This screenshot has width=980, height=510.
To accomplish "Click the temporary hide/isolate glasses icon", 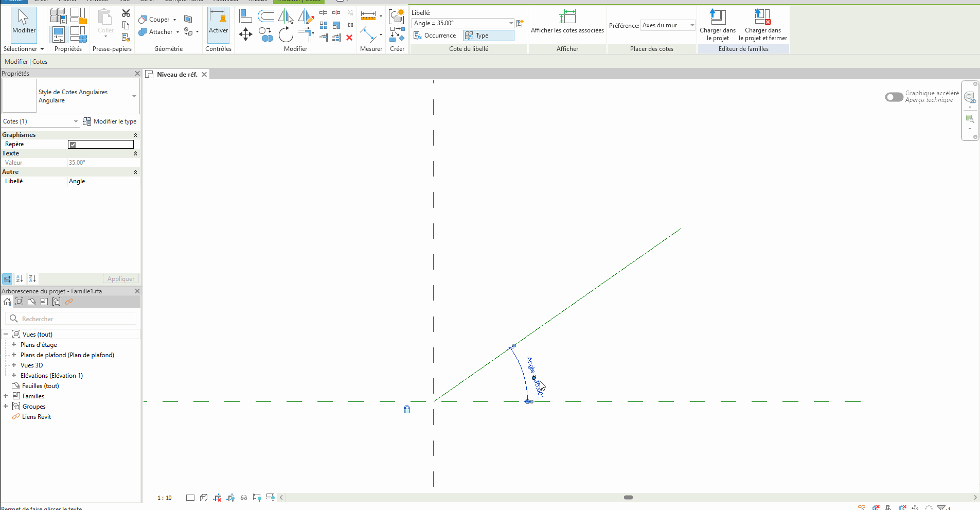I will (x=244, y=498).
